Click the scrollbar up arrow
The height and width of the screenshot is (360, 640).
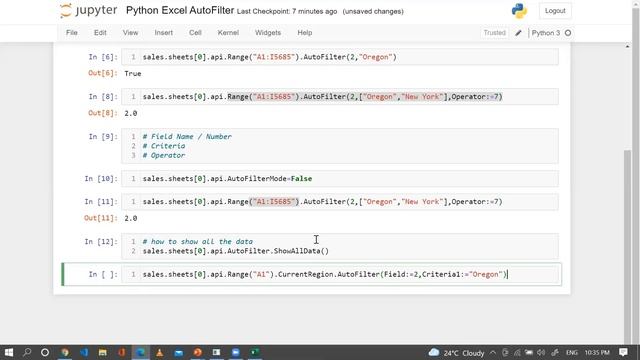point(627,46)
